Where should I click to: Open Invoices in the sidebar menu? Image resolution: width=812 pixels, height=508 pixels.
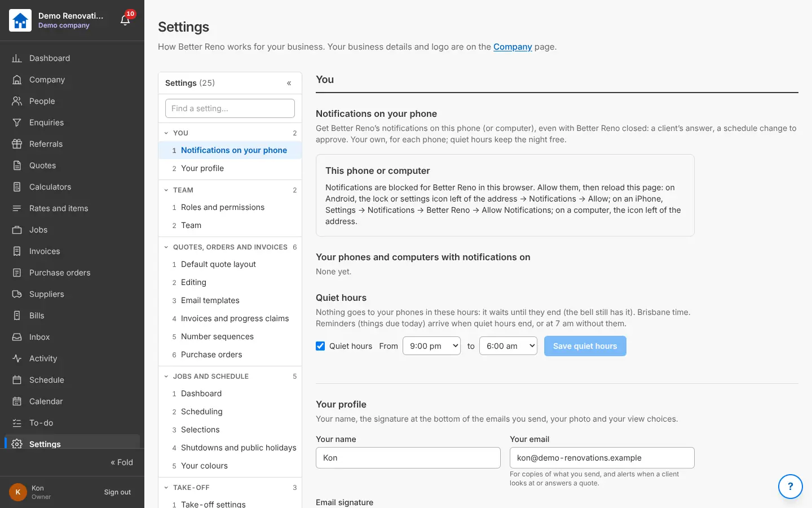pos(72,251)
